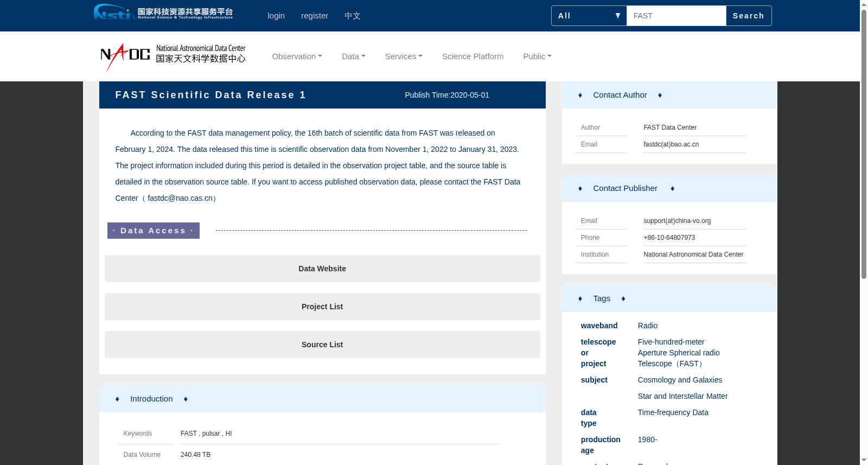868x465 pixels.
Task: Click the scrollbar down arrow
Action: point(864,461)
